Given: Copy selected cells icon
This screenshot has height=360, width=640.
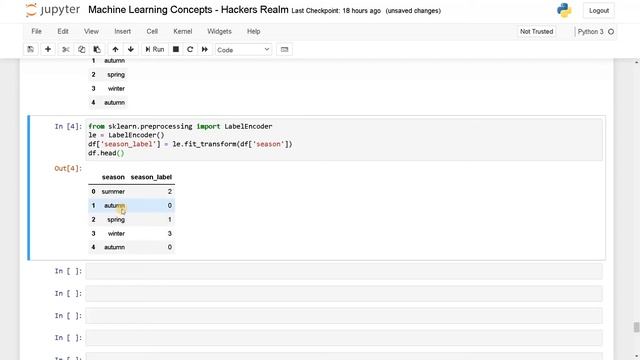Looking at the screenshot, I should tap(81, 49).
